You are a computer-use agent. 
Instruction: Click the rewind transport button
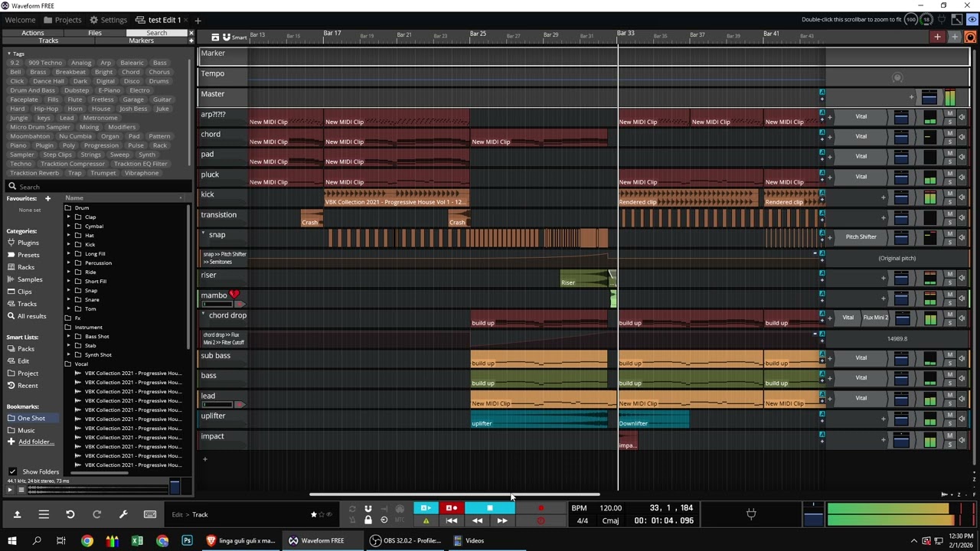477,521
